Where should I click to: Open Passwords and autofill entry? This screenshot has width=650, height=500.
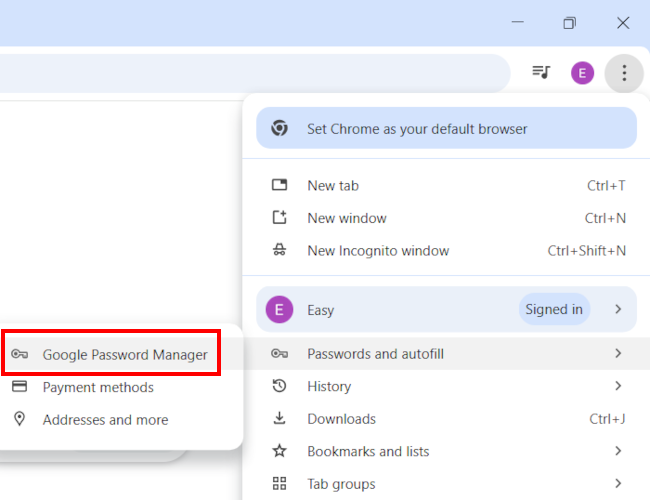[446, 354]
